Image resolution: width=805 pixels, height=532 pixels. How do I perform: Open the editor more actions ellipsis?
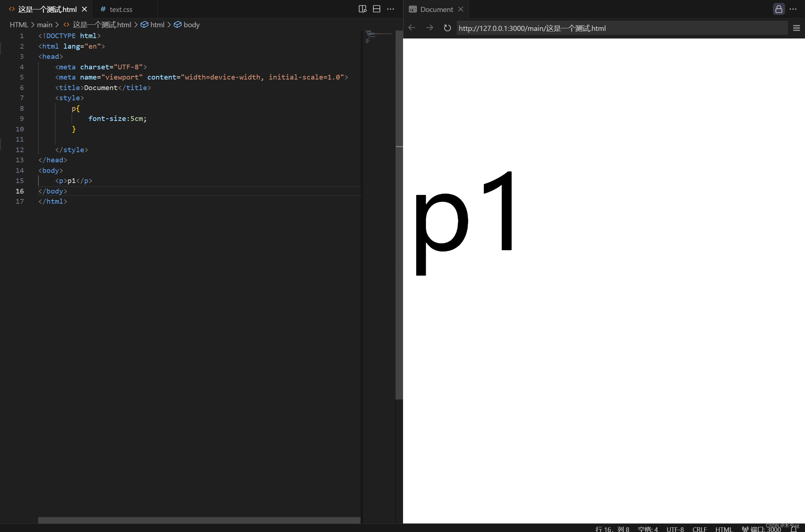tap(391, 9)
